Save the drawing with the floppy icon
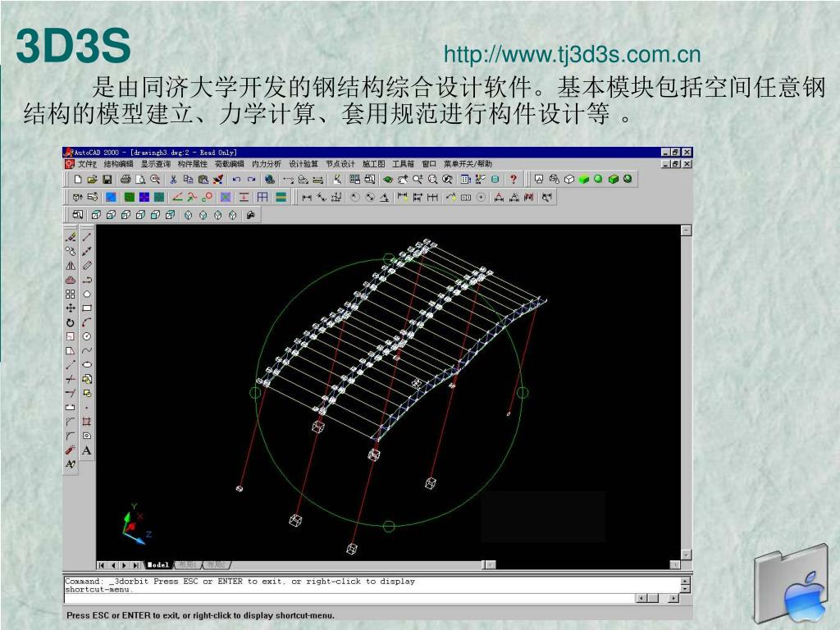840x630 pixels. click(107, 180)
